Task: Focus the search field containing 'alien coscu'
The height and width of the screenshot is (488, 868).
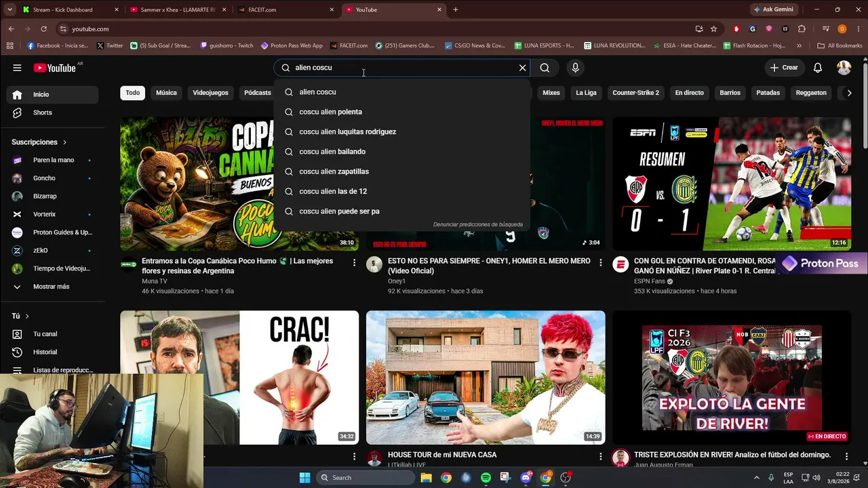Action: [x=402, y=68]
